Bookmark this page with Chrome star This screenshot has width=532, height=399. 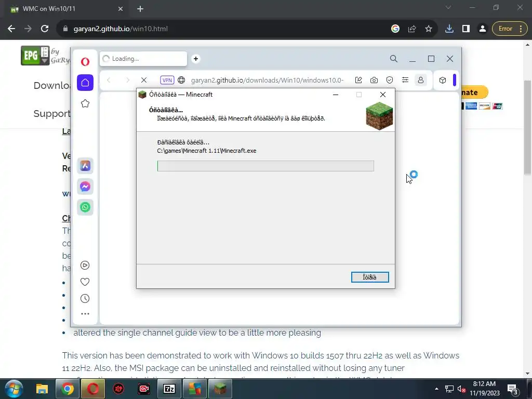tap(429, 29)
